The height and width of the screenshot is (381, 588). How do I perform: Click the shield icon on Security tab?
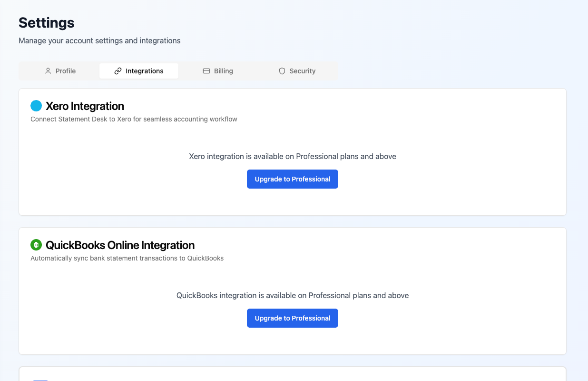[x=282, y=71]
